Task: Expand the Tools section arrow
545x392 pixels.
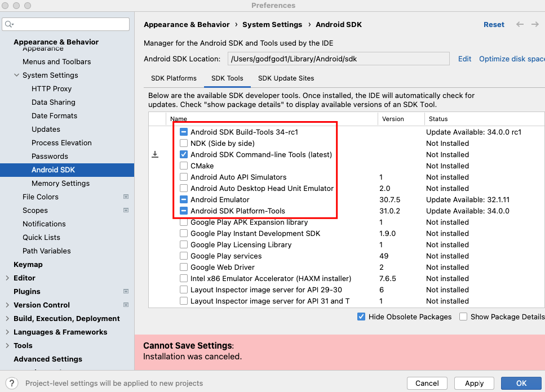Action: (x=7, y=345)
